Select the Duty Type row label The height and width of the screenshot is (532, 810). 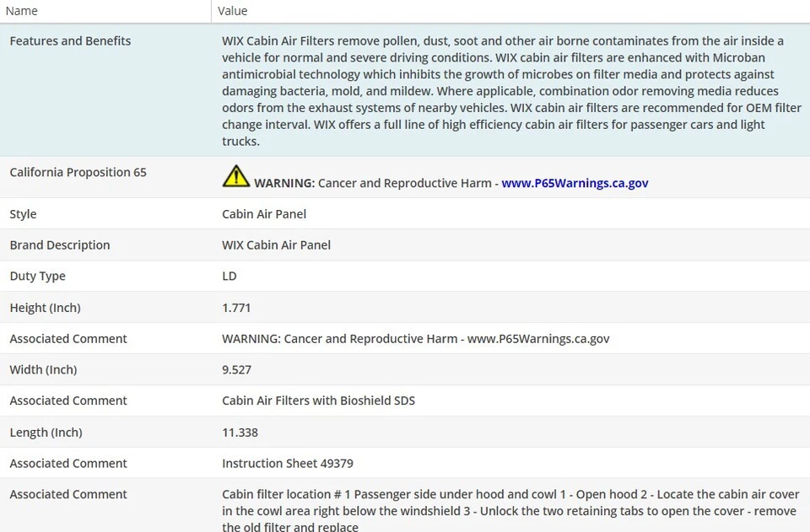(x=37, y=277)
